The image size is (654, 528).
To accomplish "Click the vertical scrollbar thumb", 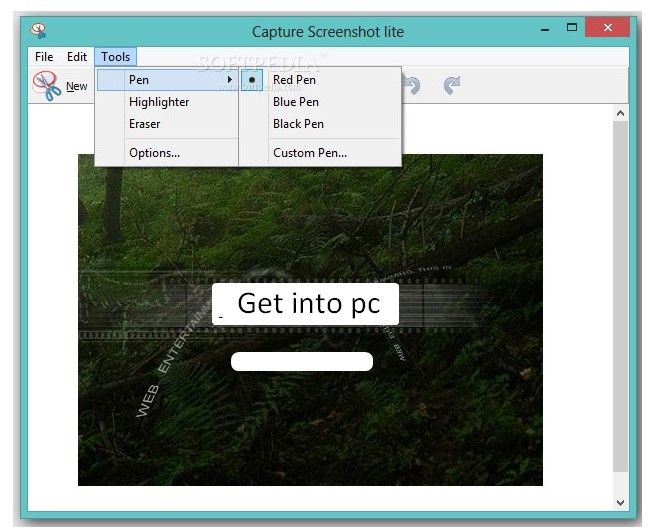I will pos(621,296).
